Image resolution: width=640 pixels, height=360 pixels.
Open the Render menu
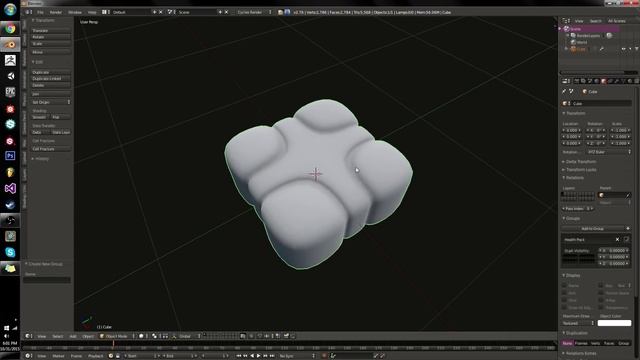point(56,12)
